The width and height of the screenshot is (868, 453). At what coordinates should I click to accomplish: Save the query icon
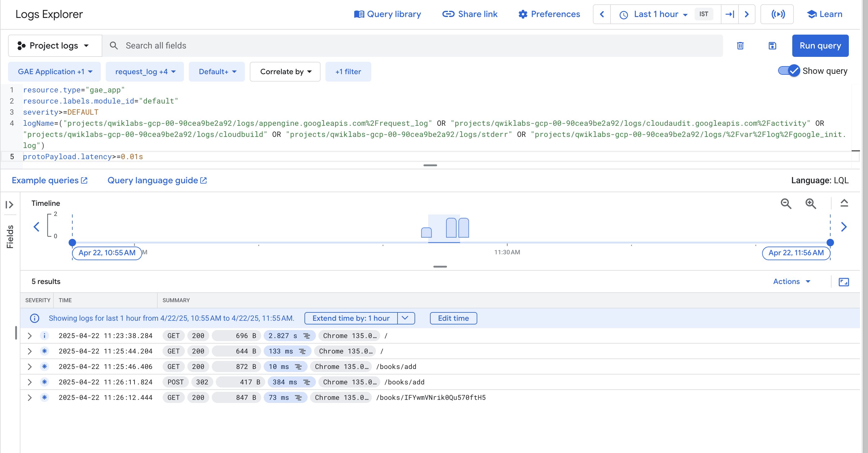pyautogui.click(x=772, y=45)
